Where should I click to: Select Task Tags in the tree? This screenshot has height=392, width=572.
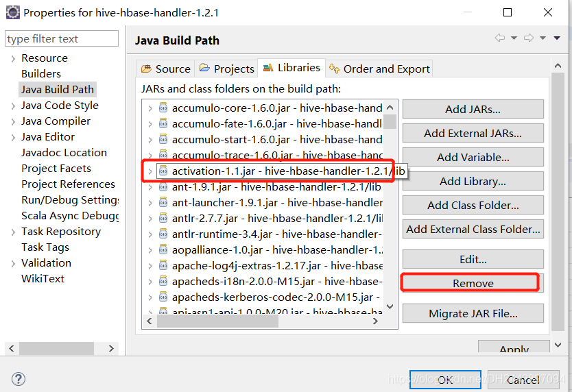pyautogui.click(x=45, y=247)
